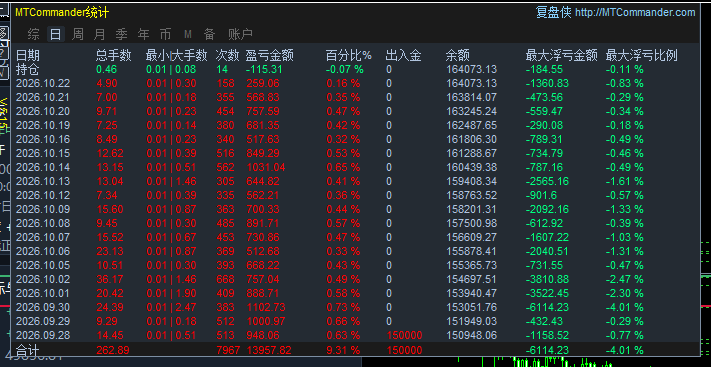Image resolution: width=711 pixels, height=367 pixels.
Task: Select the 年 yearly tab
Action: (x=143, y=34)
